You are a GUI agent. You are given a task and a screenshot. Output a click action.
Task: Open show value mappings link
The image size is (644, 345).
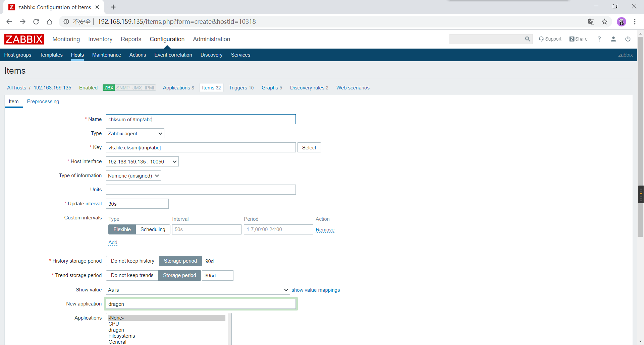[x=316, y=290]
